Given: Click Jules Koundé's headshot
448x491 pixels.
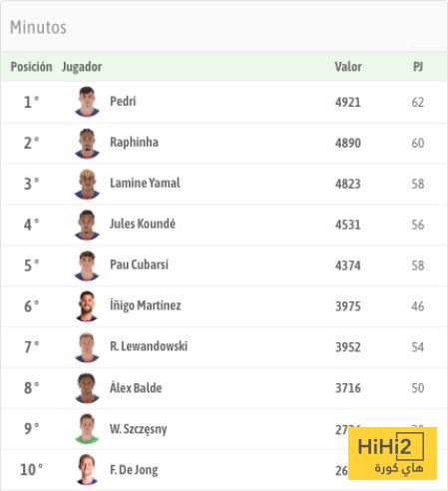Looking at the screenshot, I should click(x=87, y=225).
